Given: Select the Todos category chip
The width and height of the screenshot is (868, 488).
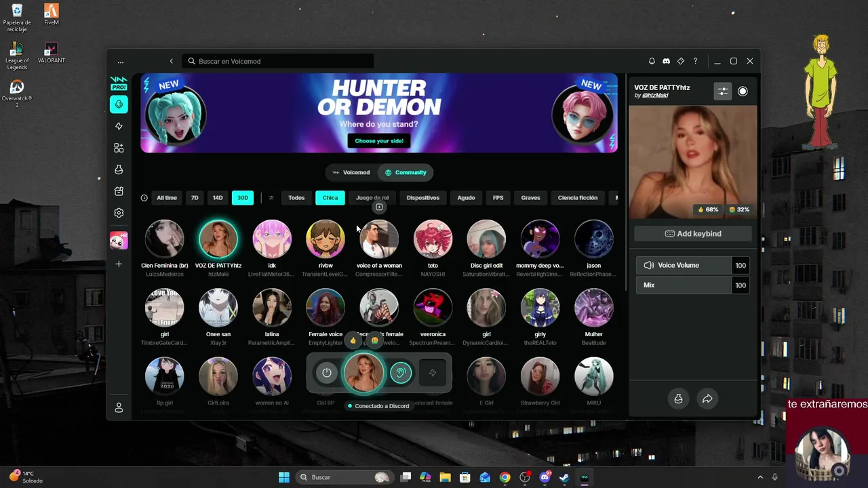Looking at the screenshot, I should (x=296, y=198).
